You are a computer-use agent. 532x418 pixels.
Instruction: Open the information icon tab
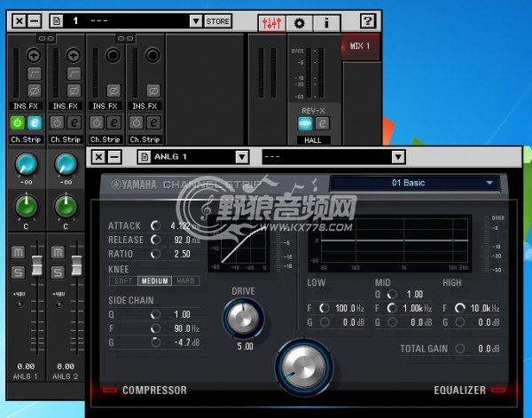[x=326, y=23]
